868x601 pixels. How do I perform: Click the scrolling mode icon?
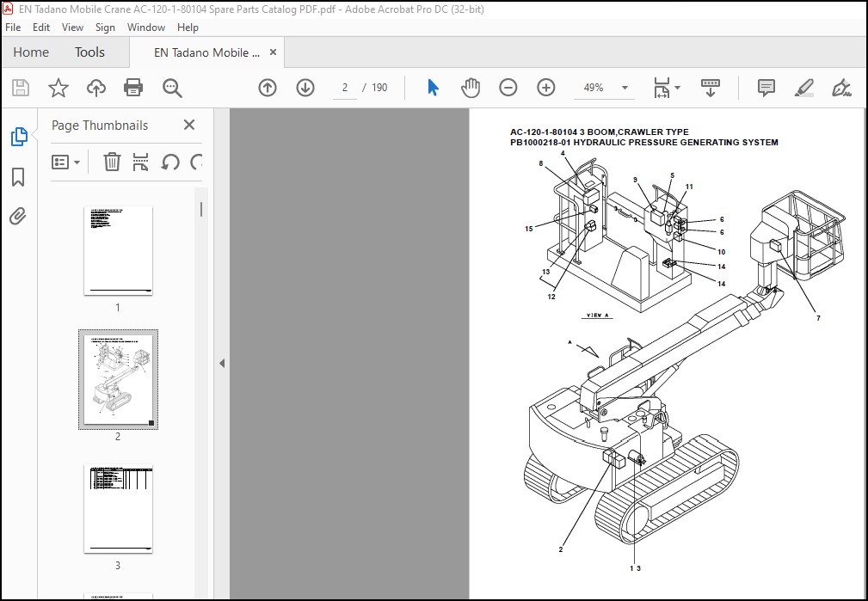pyautogui.click(x=711, y=88)
